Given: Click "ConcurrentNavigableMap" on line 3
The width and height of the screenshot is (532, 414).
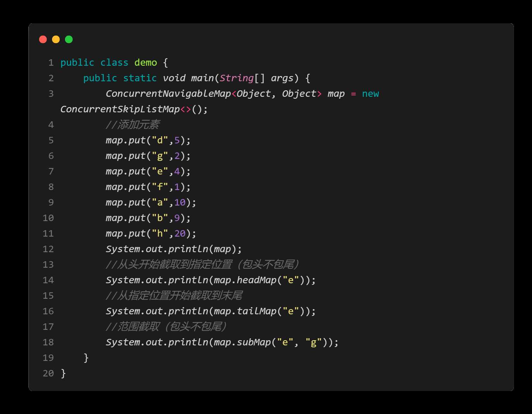Looking at the screenshot, I should pos(168,94).
